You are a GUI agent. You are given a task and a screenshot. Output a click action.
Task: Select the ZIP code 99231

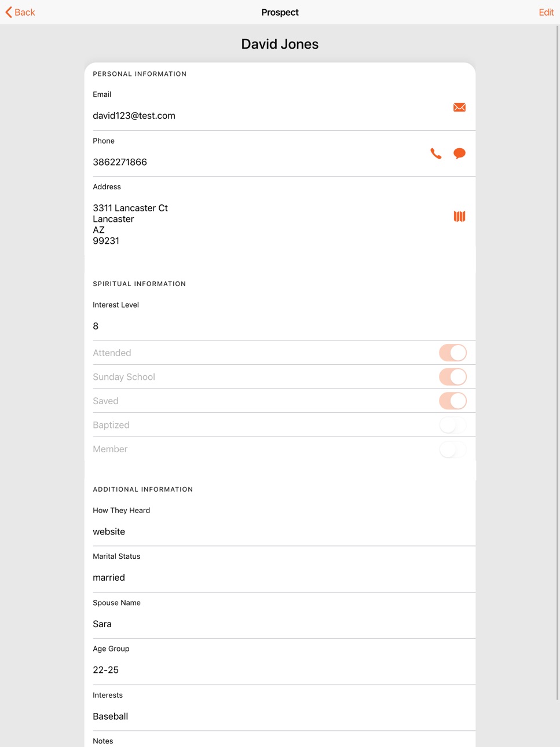106,241
